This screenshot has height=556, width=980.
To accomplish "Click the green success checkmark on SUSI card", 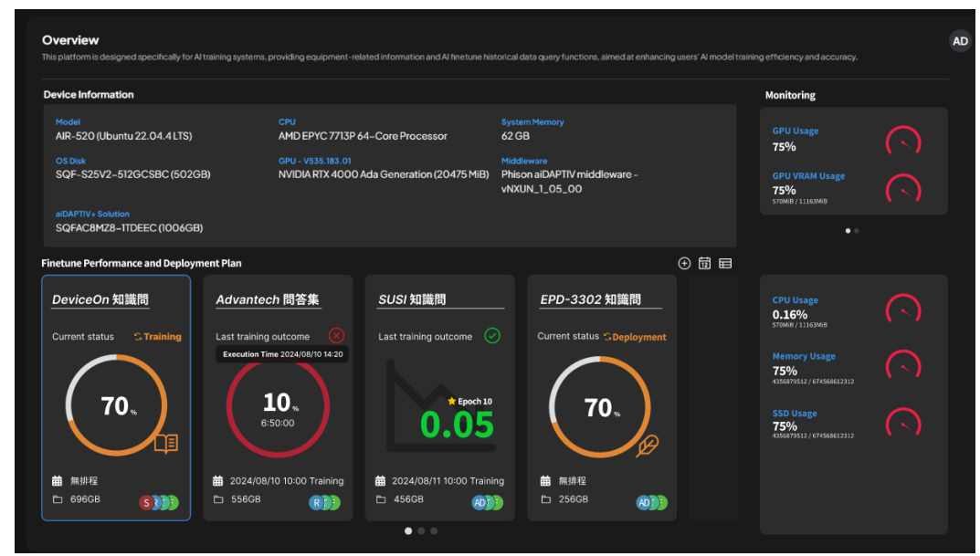I will coord(492,335).
